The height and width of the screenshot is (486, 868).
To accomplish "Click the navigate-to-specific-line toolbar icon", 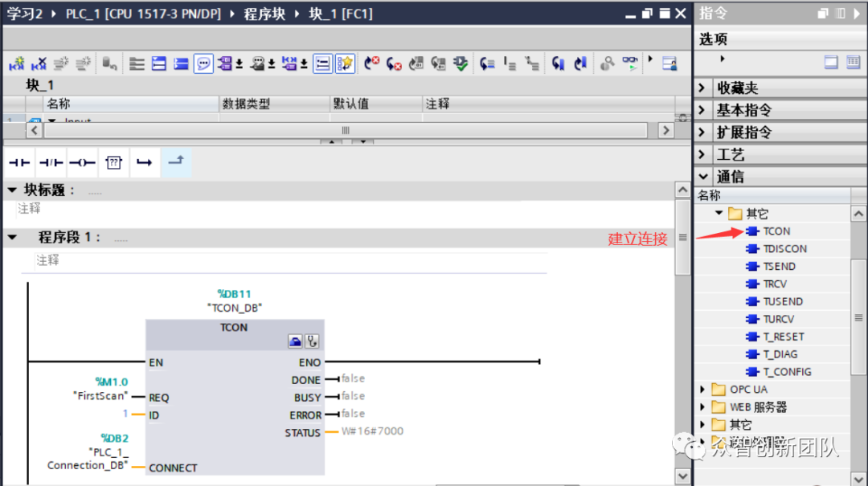I will coord(487,63).
